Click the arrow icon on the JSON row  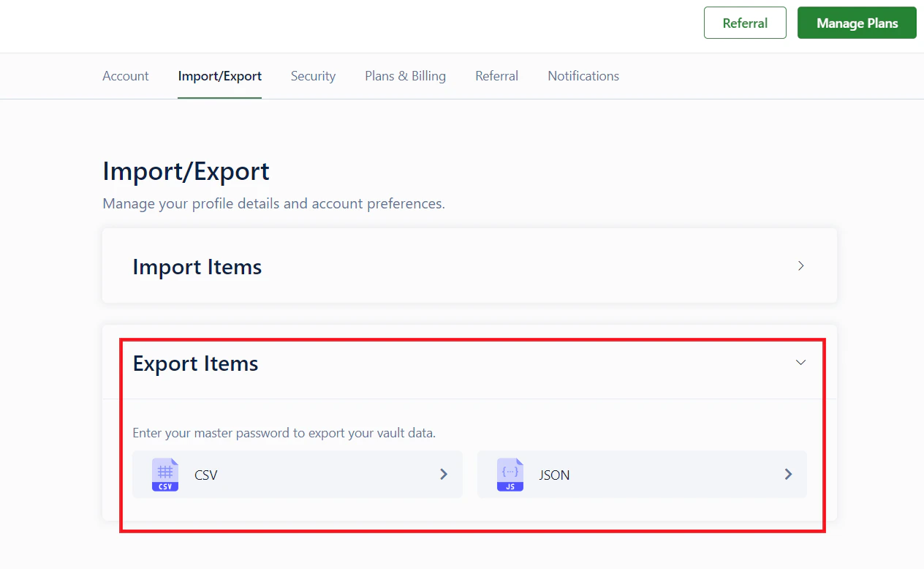coord(788,474)
